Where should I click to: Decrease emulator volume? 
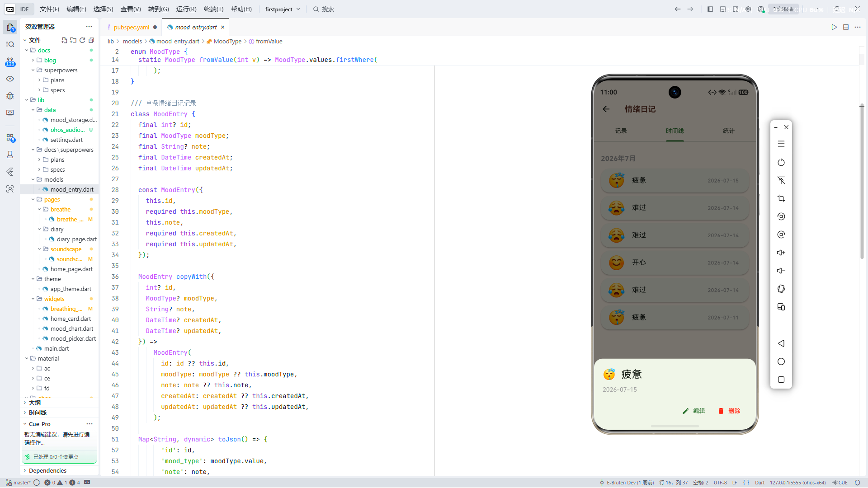781,271
